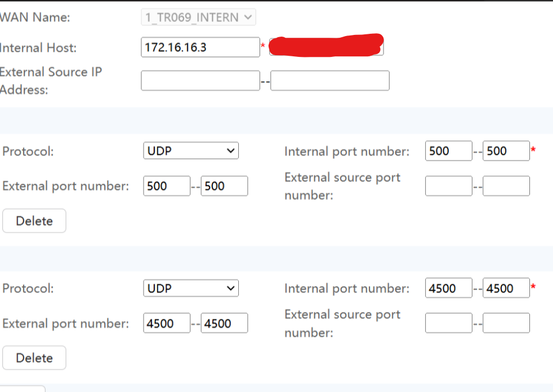Select the ending External port field showing 4500
553x392 pixels.
point(224,323)
